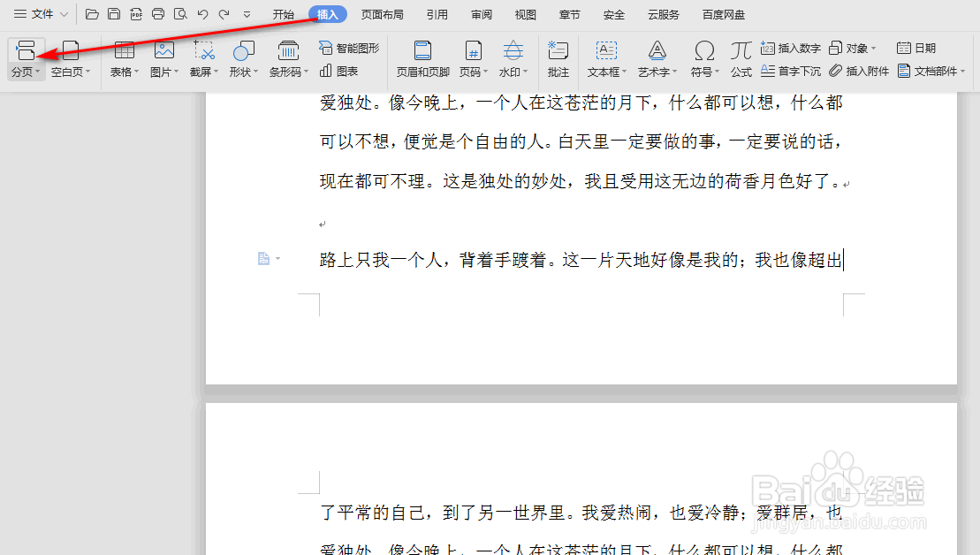Screen dimensions: 980x555
Task: Switch to the 引用 tab
Action: coord(437,14)
